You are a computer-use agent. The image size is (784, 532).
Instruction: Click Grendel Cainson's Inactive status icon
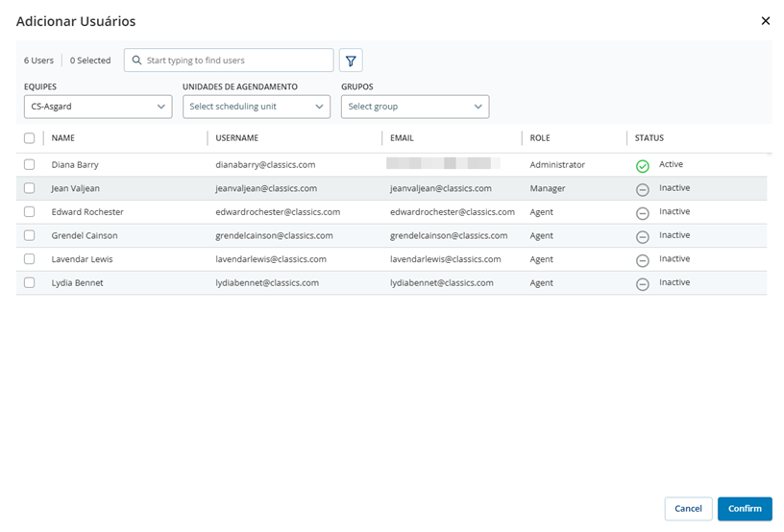tap(643, 236)
